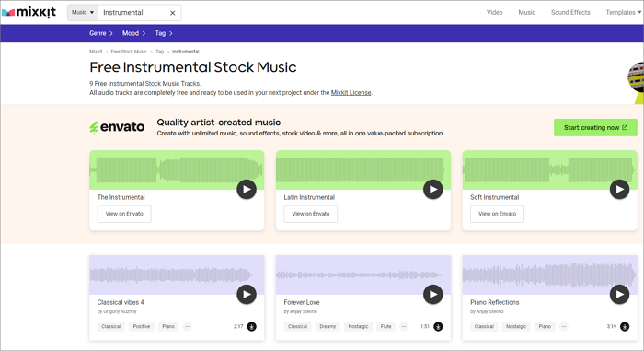Select Positive tag on Classical vibes 4
Viewport: 644px width, 351px height.
click(142, 327)
